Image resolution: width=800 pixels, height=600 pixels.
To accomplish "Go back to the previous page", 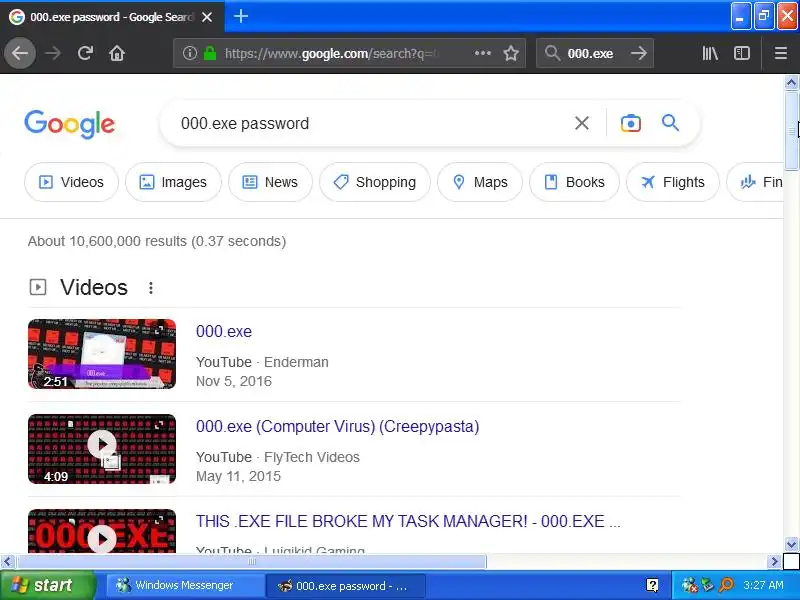I will point(20,53).
